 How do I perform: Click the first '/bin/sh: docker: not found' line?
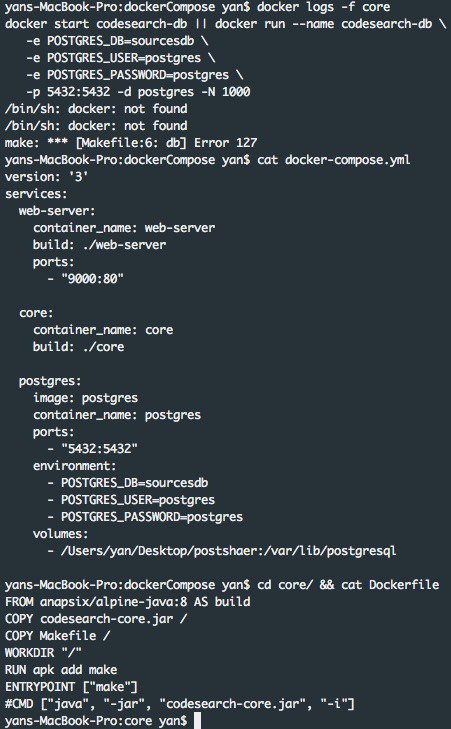tap(96, 109)
